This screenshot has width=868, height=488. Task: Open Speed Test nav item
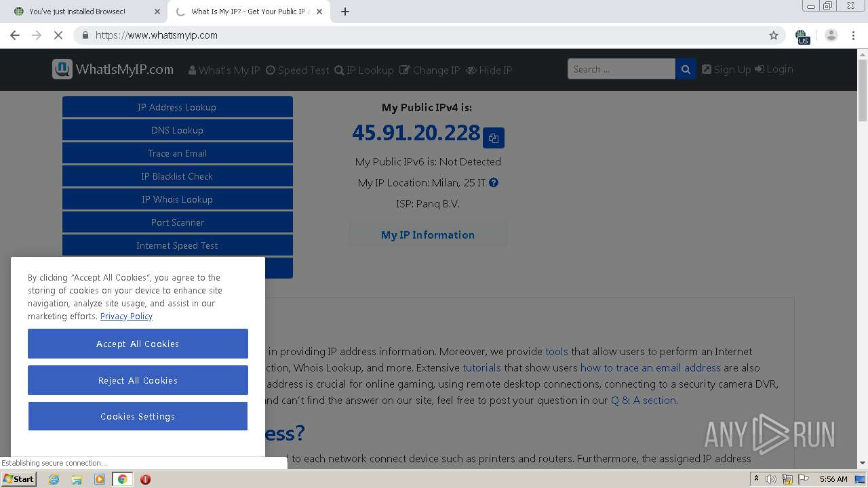pyautogui.click(x=297, y=70)
